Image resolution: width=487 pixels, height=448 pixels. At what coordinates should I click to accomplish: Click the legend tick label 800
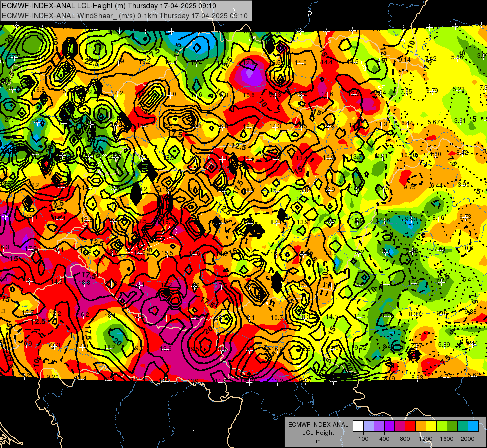405,439
